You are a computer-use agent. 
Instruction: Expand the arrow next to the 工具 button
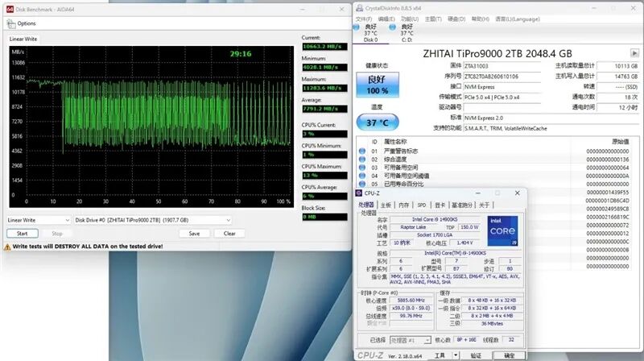456,355
